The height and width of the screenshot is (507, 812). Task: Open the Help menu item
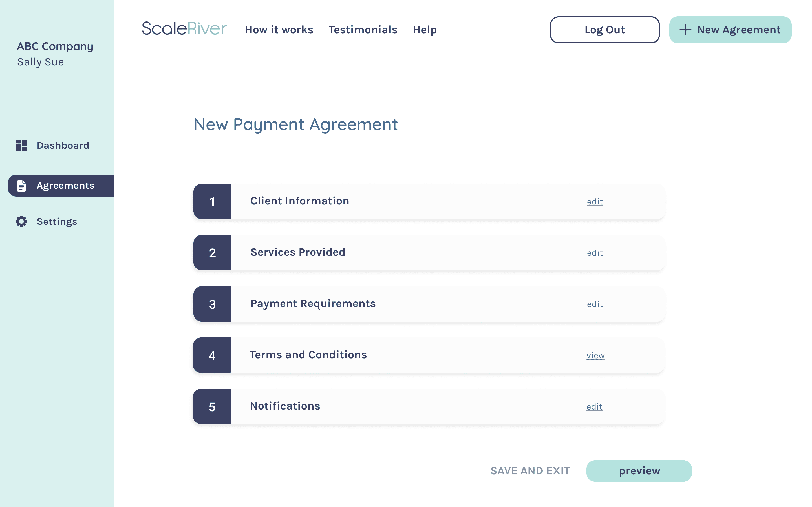[x=425, y=30]
